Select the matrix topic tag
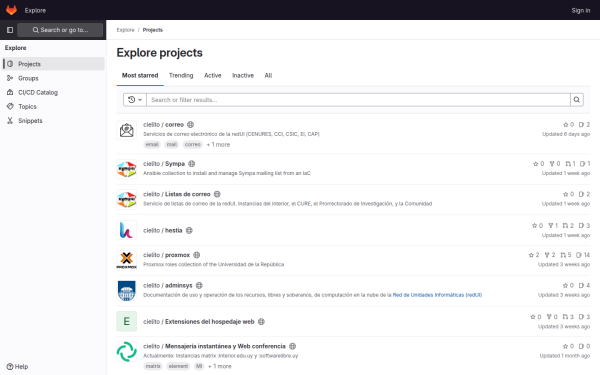 (153, 366)
